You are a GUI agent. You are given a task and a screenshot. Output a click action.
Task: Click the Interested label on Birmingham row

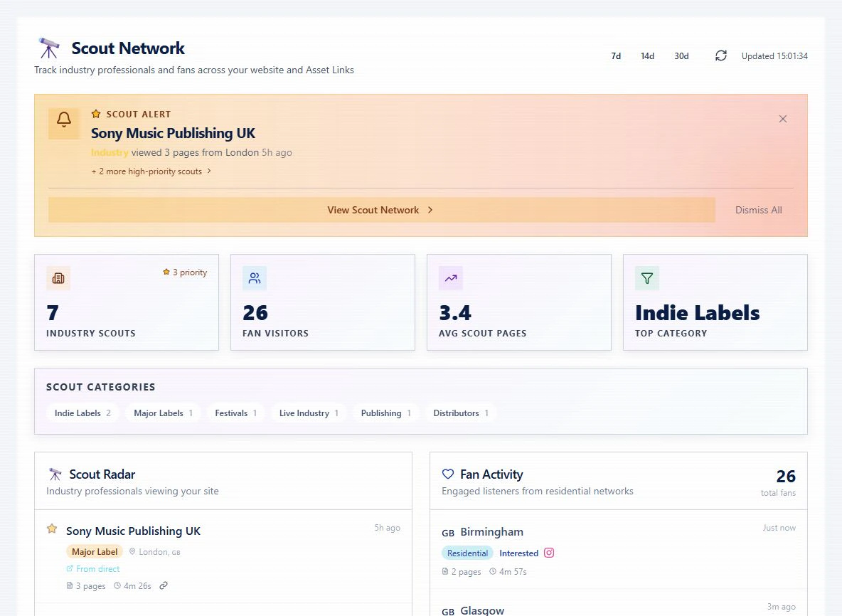pos(518,553)
